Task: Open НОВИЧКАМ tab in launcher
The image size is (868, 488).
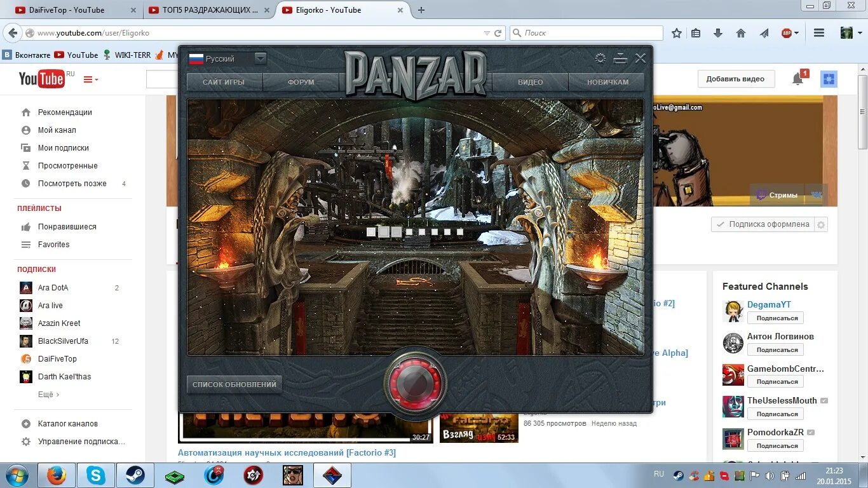Action: pos(607,82)
